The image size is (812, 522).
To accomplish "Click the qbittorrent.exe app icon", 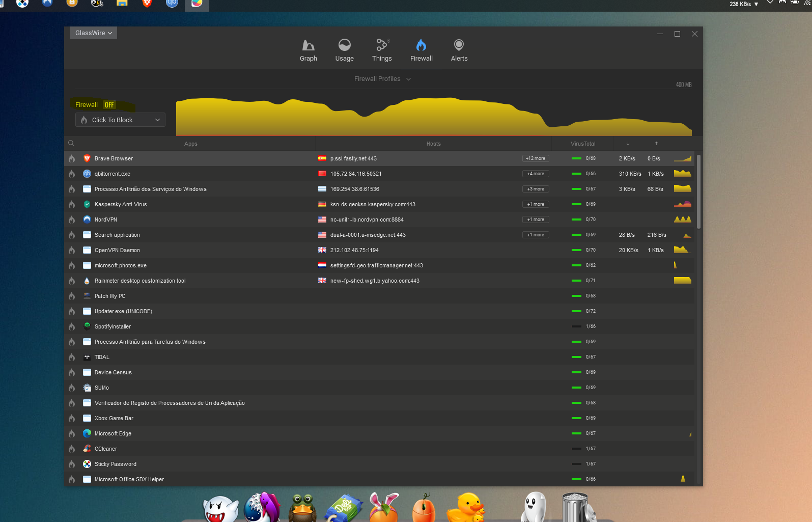I will (87, 174).
